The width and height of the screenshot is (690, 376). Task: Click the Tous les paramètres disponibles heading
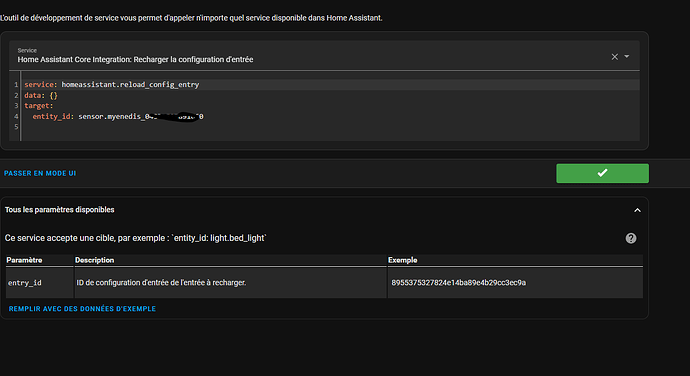point(59,210)
